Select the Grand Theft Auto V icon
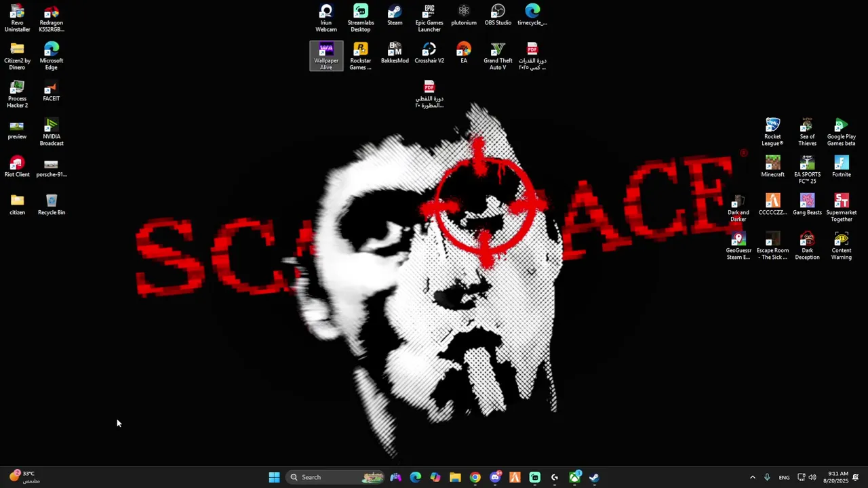Viewport: 868px width, 488px height. [x=498, y=56]
